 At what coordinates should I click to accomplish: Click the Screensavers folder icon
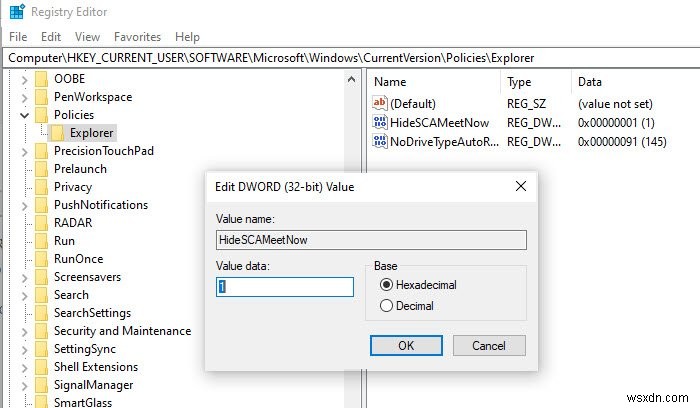pyautogui.click(x=42, y=277)
